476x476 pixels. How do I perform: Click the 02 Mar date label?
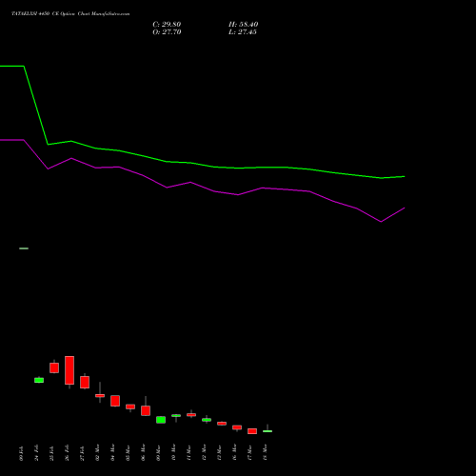[x=97, y=452]
